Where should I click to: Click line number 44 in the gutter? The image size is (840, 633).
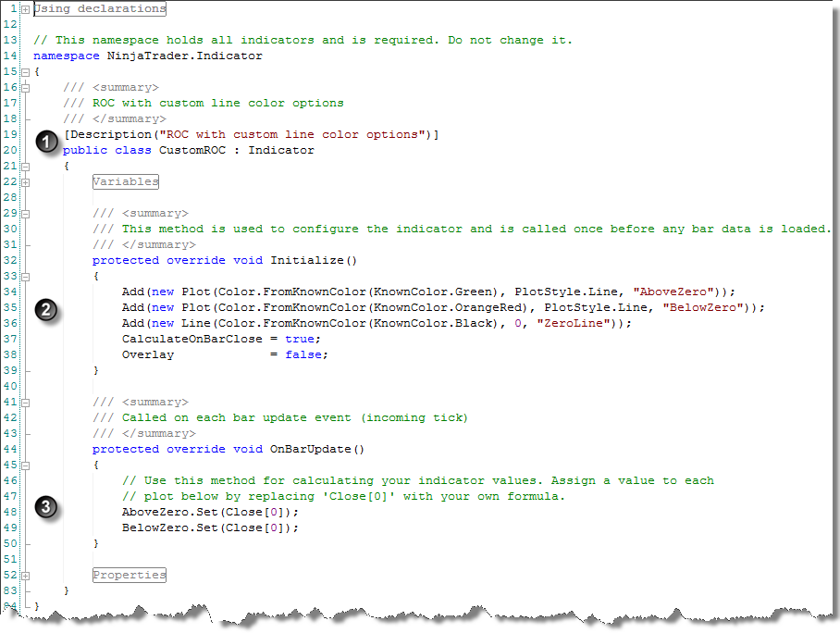pos(10,449)
